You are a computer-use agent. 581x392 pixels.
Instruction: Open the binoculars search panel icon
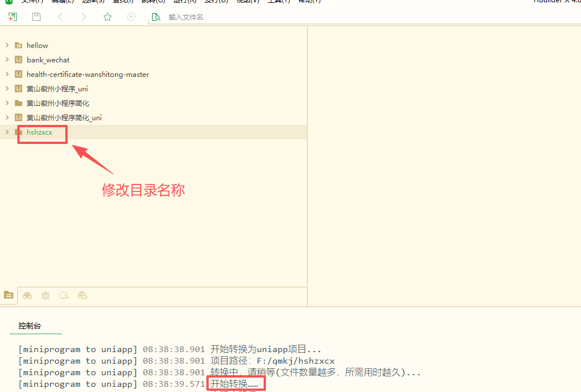[x=27, y=295]
